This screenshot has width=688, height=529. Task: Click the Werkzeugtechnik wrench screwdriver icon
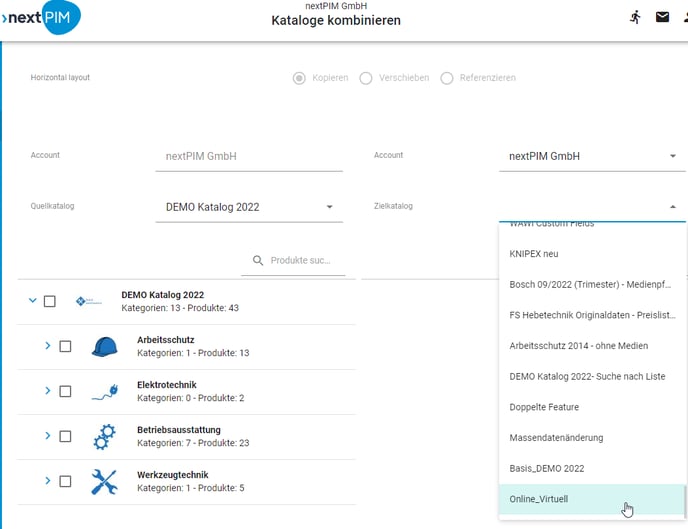click(x=104, y=482)
